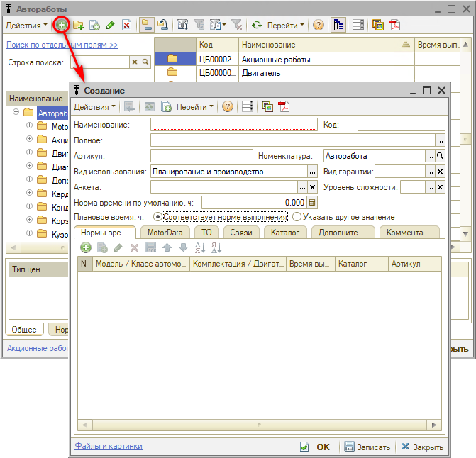Open the Перейти dropdown in the Автоработы toolbar

click(285, 25)
